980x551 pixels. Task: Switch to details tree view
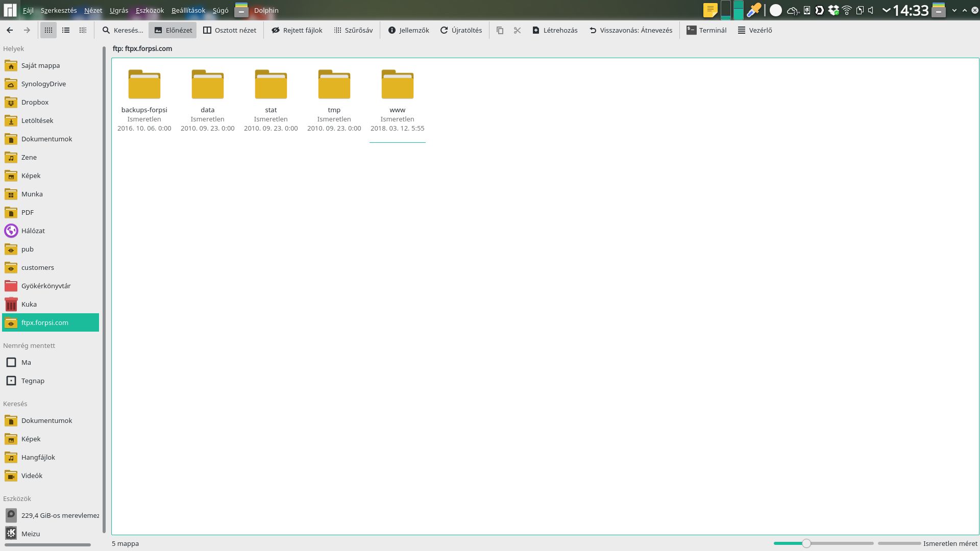pos(83,30)
